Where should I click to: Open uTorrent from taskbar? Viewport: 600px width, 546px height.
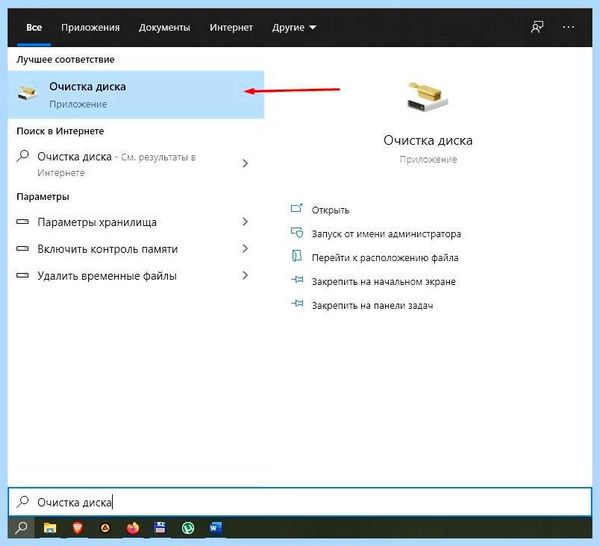pyautogui.click(x=188, y=528)
